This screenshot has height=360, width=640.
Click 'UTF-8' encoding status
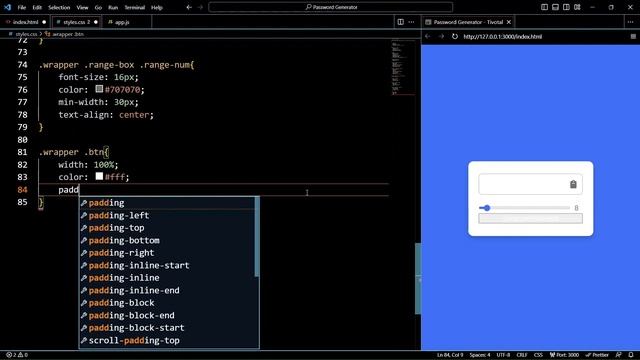tap(503, 355)
